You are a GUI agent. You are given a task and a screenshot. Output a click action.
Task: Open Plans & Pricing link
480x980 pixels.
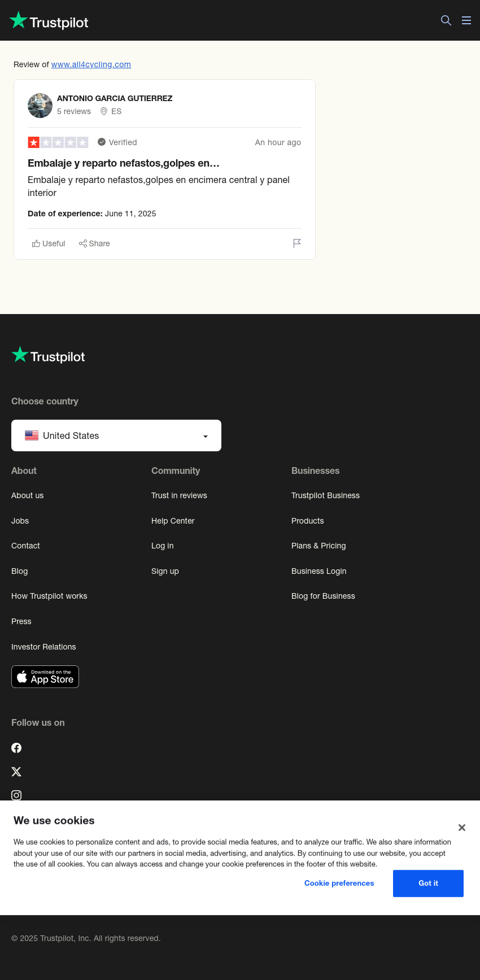[318, 546]
